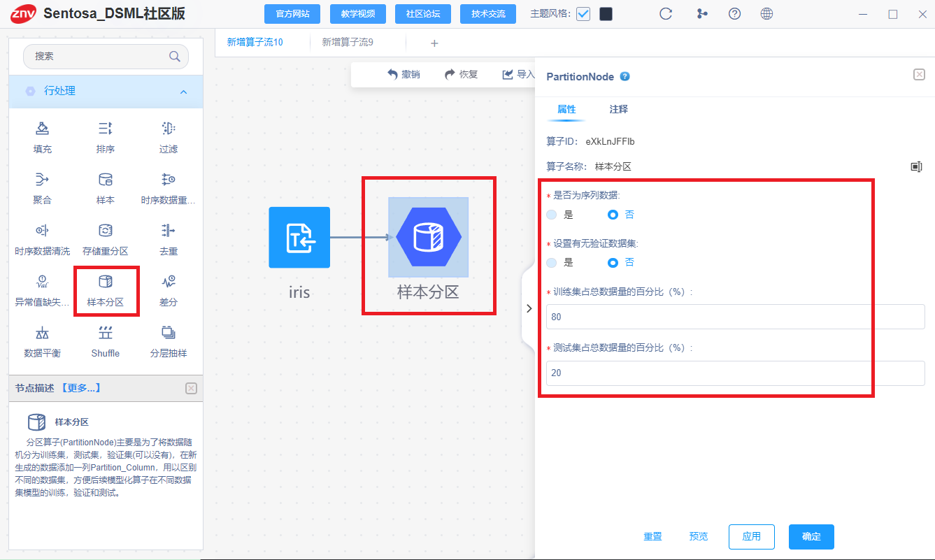Select 是 for 是否为序列数据
The width and height of the screenshot is (935, 560).
point(552,215)
